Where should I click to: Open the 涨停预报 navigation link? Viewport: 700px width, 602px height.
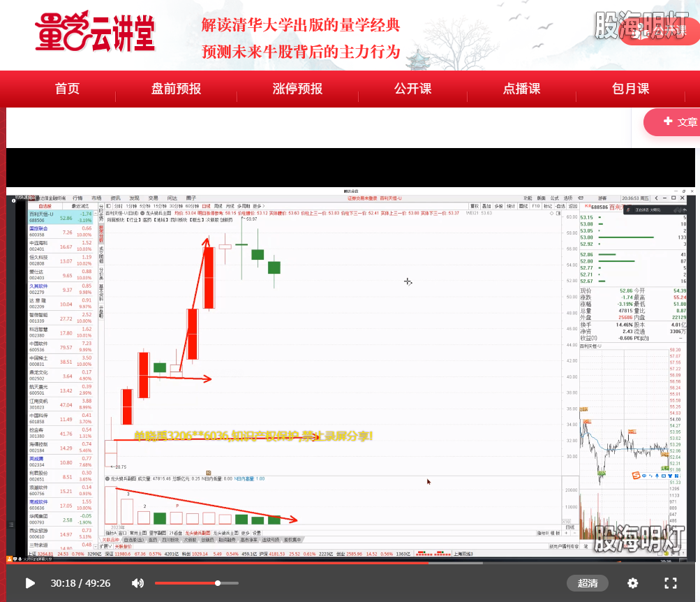297,89
